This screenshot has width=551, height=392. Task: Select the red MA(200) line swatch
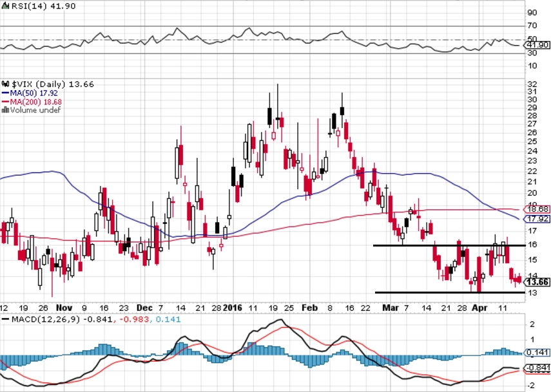5,102
